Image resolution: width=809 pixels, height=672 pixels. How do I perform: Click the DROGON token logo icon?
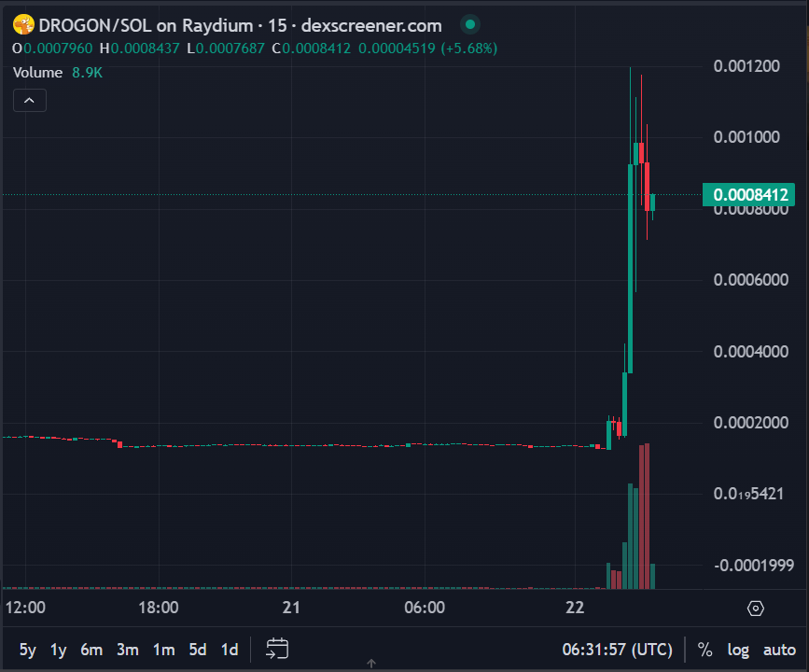[23, 25]
